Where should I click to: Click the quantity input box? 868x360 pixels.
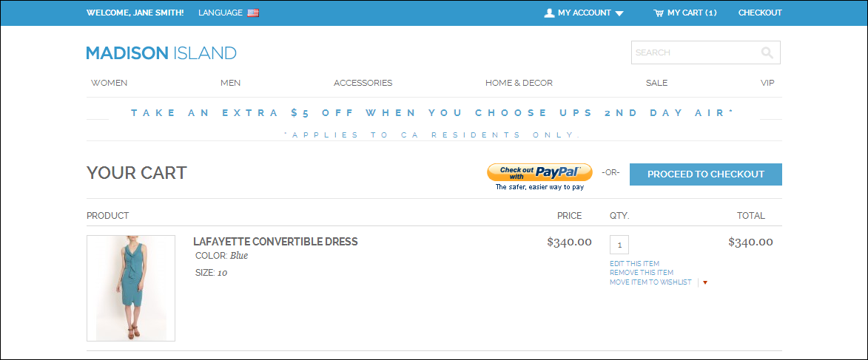tap(619, 245)
